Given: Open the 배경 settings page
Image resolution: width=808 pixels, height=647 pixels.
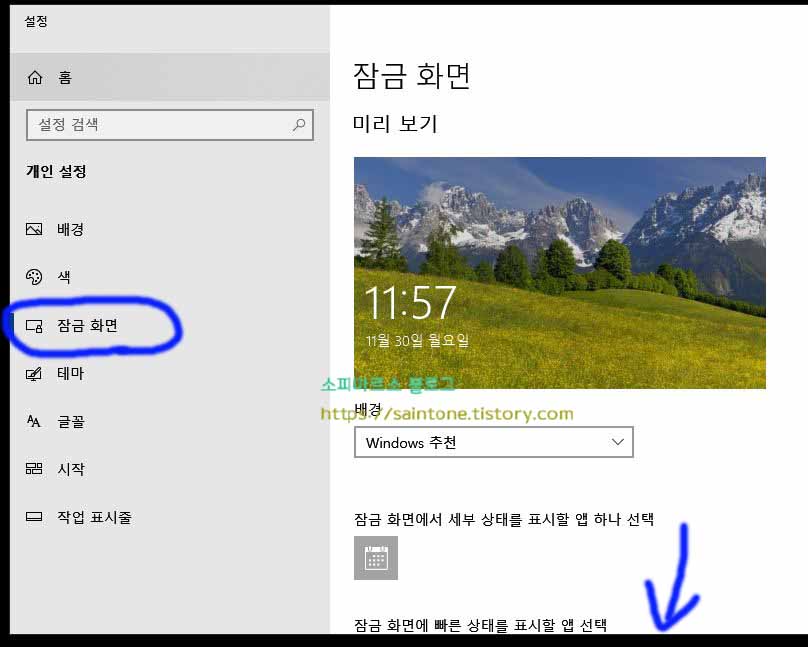Looking at the screenshot, I should click(x=71, y=229).
